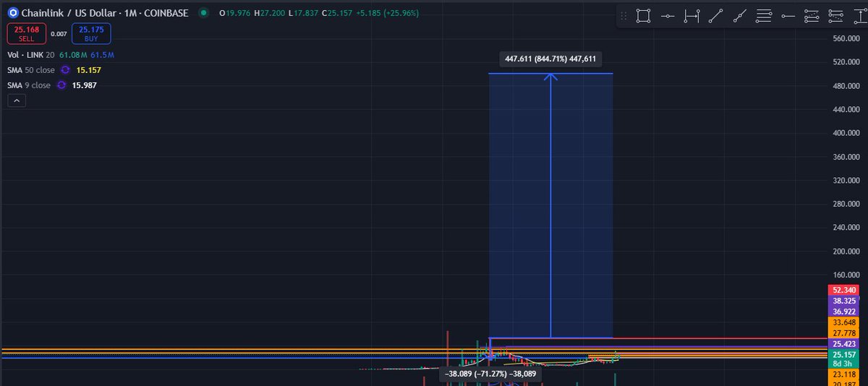Click the red 52.340 price label
Screen dimensions: 868x386
click(x=844, y=290)
